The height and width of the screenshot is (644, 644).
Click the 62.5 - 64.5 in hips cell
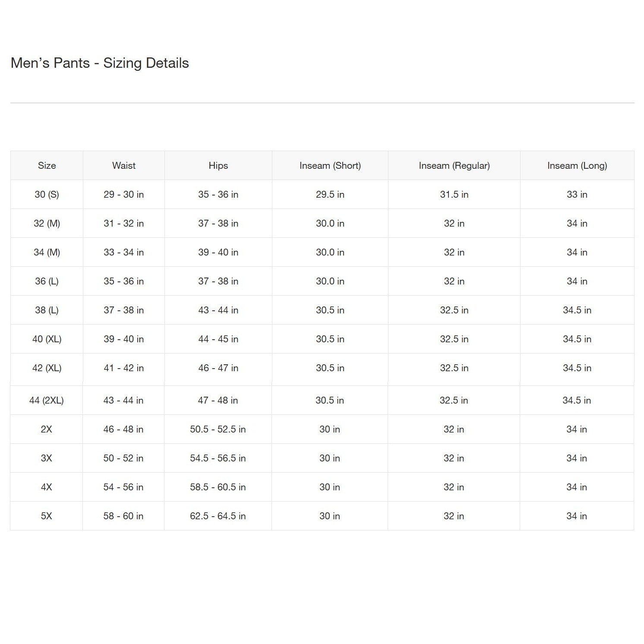point(218,516)
